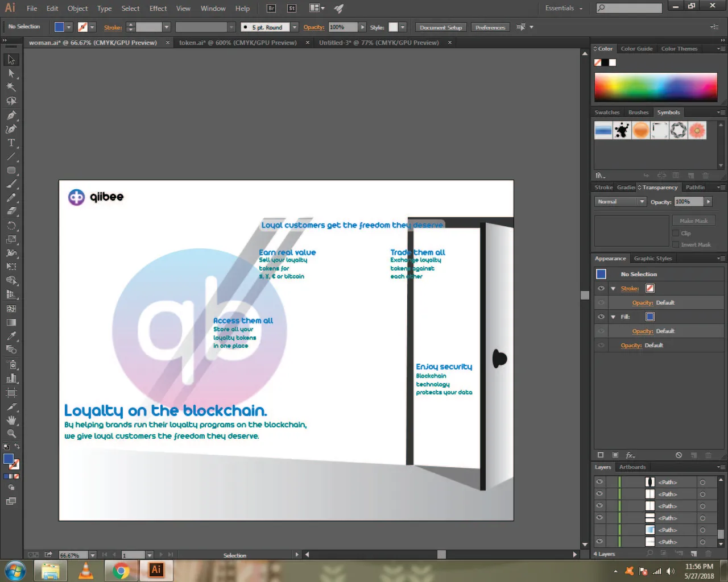
Task: Click the Adobe Stock St icon
Action: click(291, 8)
